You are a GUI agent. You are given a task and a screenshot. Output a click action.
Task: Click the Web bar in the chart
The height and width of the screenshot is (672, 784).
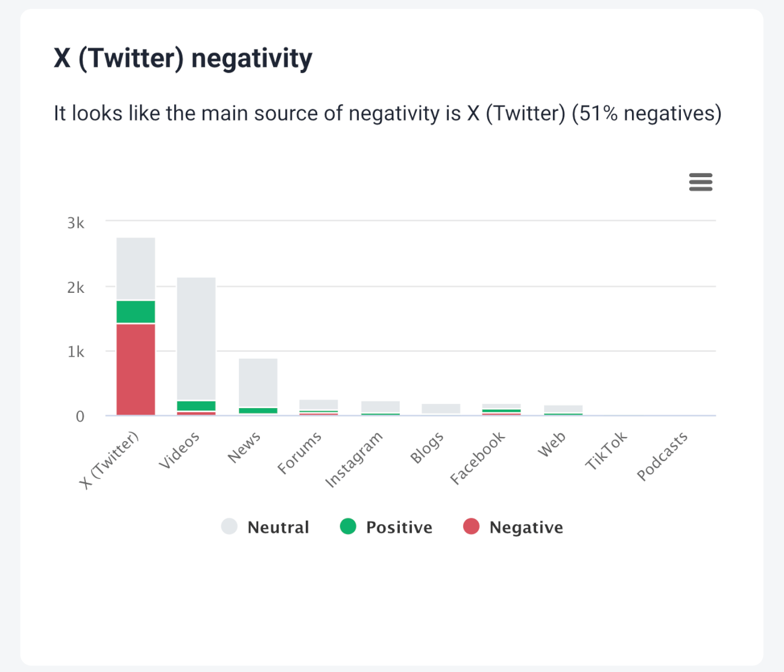pos(564,410)
